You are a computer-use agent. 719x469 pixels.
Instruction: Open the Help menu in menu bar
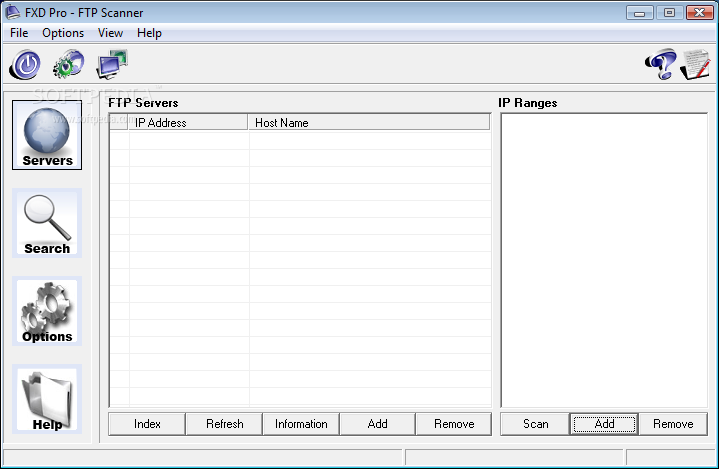point(149,33)
